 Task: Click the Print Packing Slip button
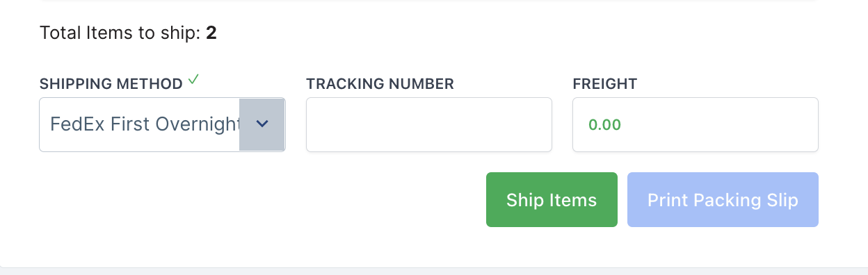pos(723,200)
